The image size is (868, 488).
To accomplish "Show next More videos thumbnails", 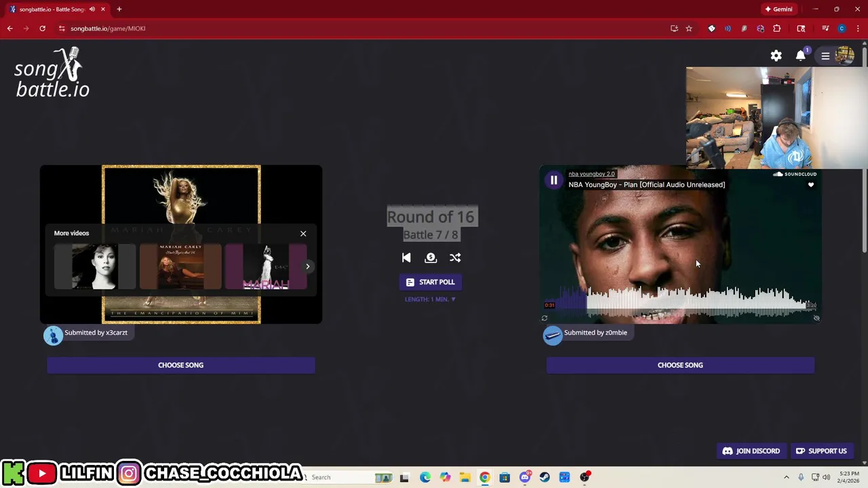I will pos(308,266).
